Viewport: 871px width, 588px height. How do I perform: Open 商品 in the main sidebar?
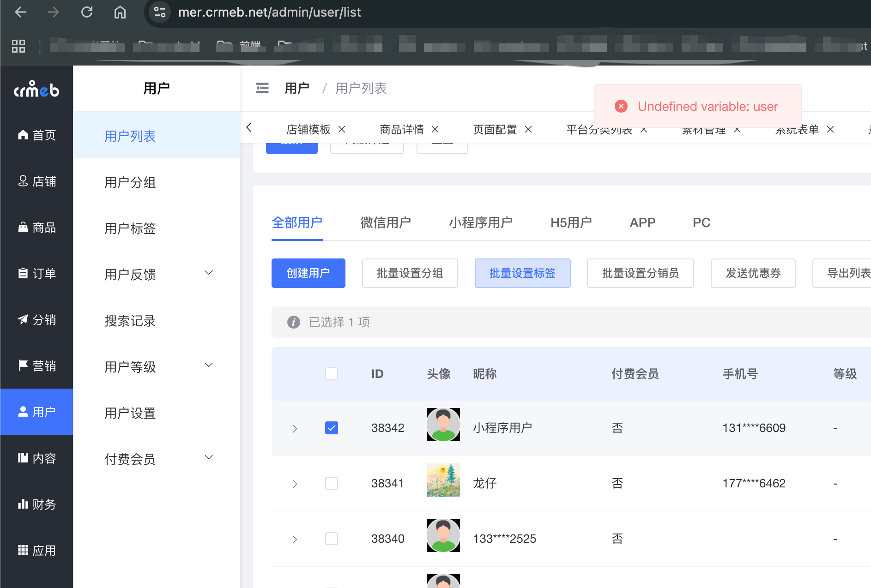coord(37,227)
